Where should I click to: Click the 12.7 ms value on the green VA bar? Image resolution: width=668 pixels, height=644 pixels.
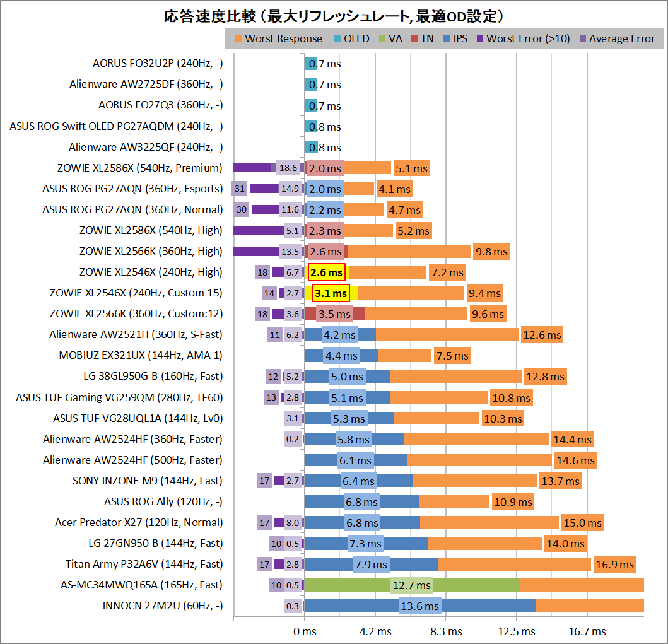pyautogui.click(x=411, y=585)
